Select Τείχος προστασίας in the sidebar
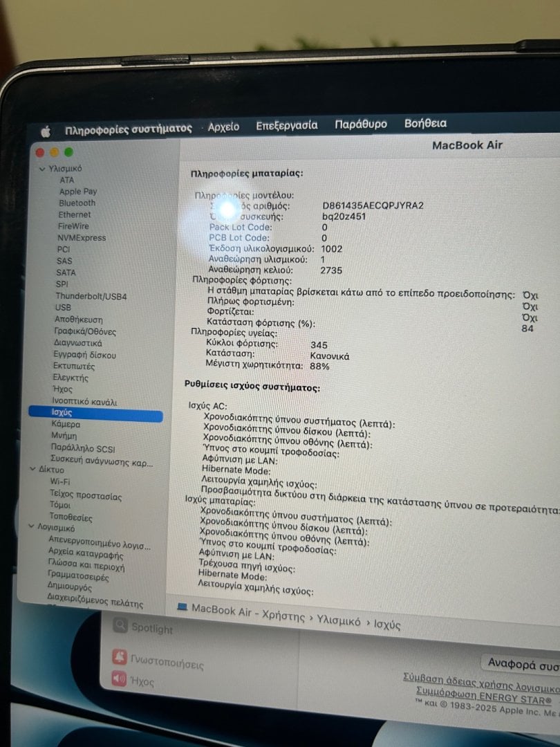This screenshot has width=560, height=747. click(86, 495)
